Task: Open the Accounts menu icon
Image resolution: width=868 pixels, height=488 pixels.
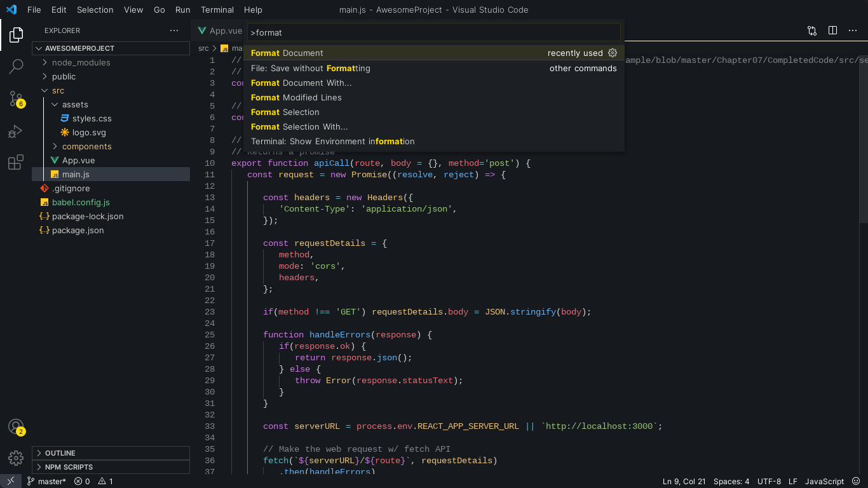Action: coord(16,427)
